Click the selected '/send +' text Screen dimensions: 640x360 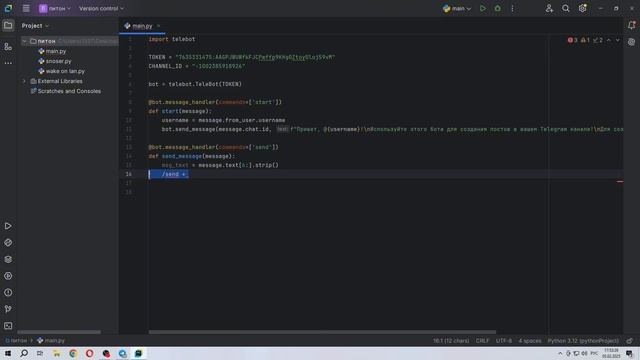pyautogui.click(x=168, y=174)
